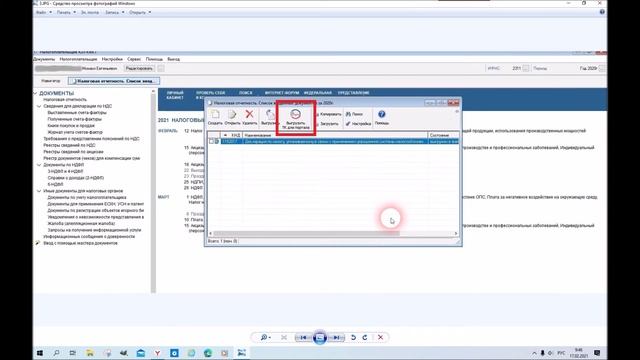Viewport: 640px width, 360px height.
Task: Collapse the ДОКУМЕНТЫ tree root
Action: (x=36, y=93)
